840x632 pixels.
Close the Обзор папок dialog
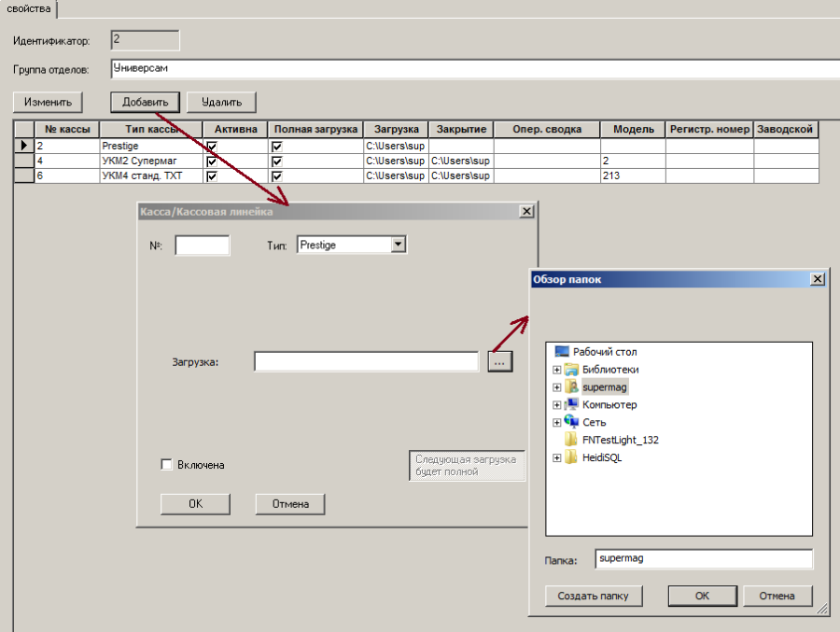pos(817,279)
